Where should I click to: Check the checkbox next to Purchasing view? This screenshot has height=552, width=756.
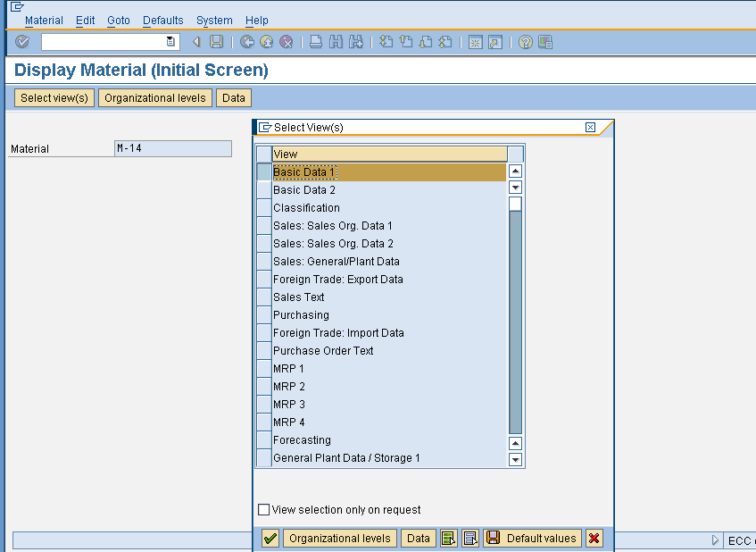click(263, 314)
